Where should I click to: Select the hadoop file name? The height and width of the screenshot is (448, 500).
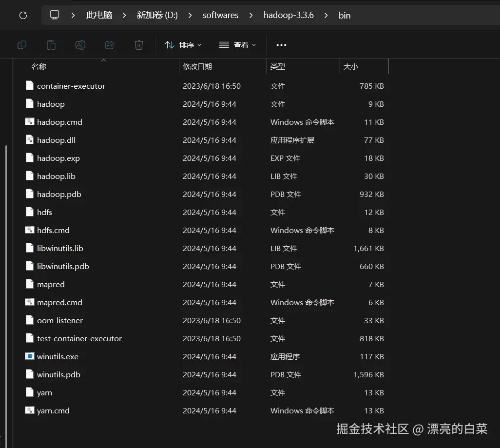pyautogui.click(x=51, y=104)
